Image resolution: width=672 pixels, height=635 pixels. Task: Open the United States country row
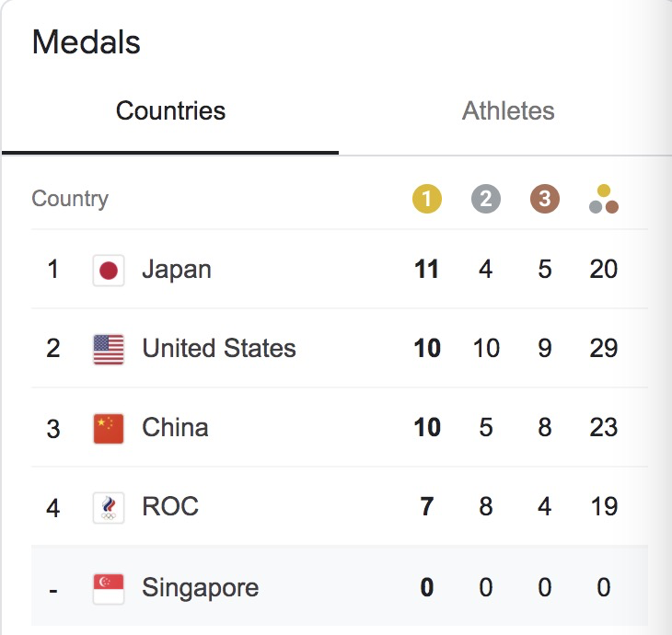pos(340,348)
